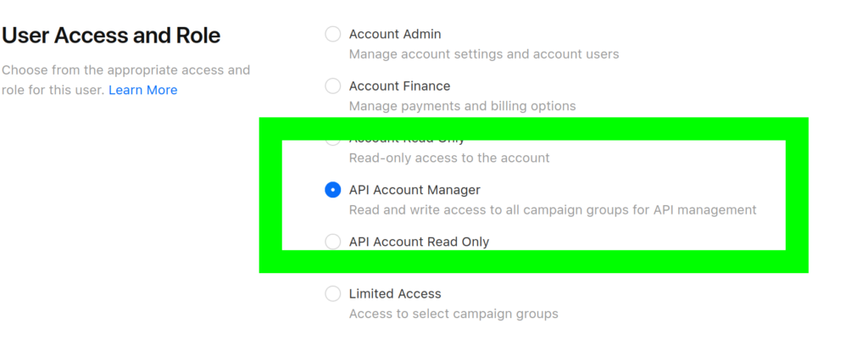Viewport: 868px width, 362px height.
Task: Click the 'API Account Read Only' label text
Action: tap(419, 242)
